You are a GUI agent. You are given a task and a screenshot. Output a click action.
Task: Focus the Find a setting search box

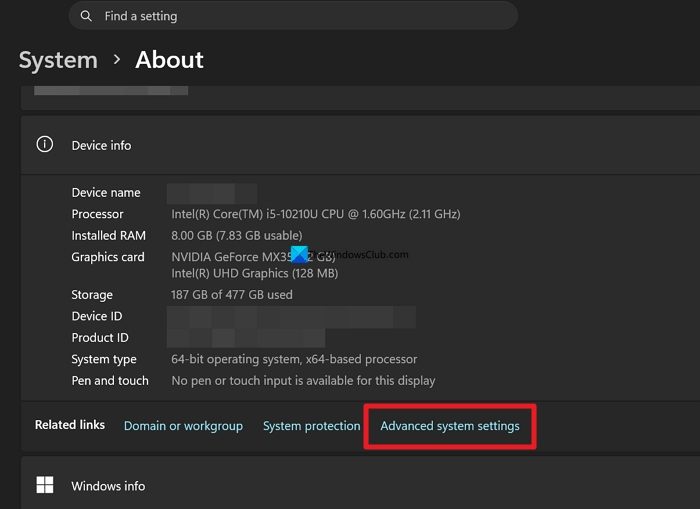[x=293, y=16]
